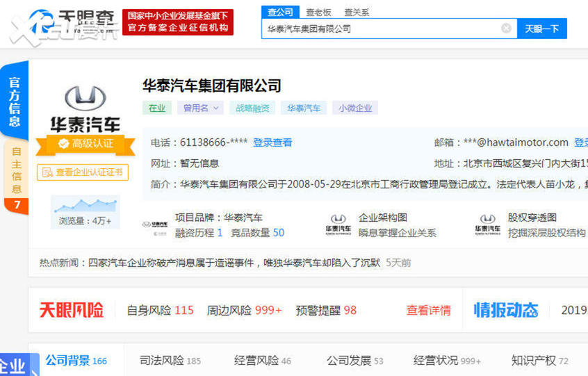Click 周边风险 999+
Screen dimensions: 588x376
[x=244, y=311]
